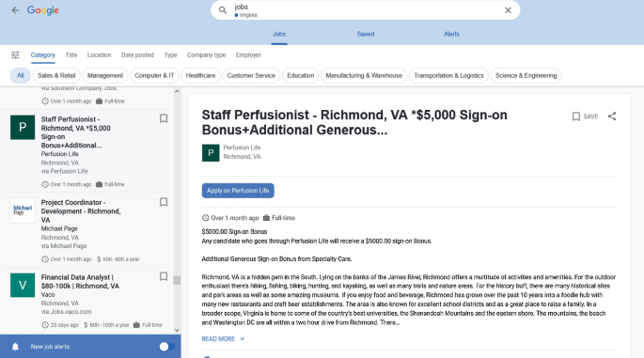Screen dimensions: 644x358
Task: Expand description with READ MORE
Action: click(223, 338)
